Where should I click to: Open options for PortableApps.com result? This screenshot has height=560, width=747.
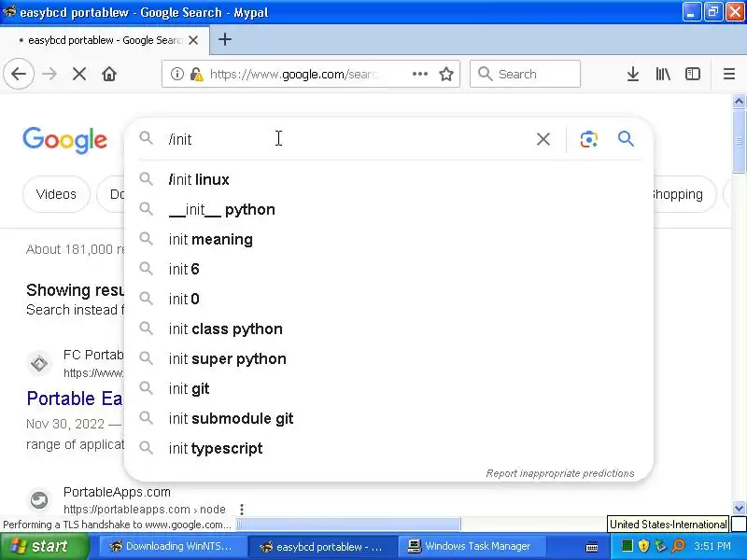pyautogui.click(x=242, y=509)
